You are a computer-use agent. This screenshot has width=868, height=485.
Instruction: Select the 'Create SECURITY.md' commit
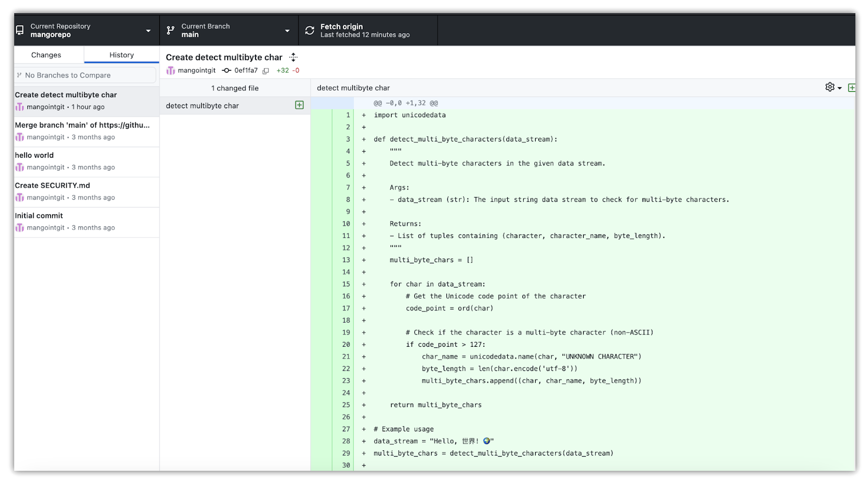(87, 191)
